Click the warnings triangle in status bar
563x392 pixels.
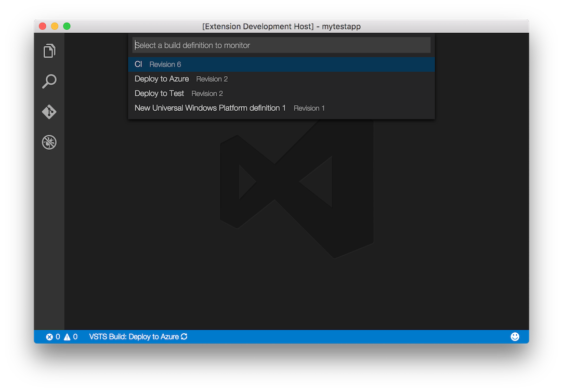pos(67,337)
